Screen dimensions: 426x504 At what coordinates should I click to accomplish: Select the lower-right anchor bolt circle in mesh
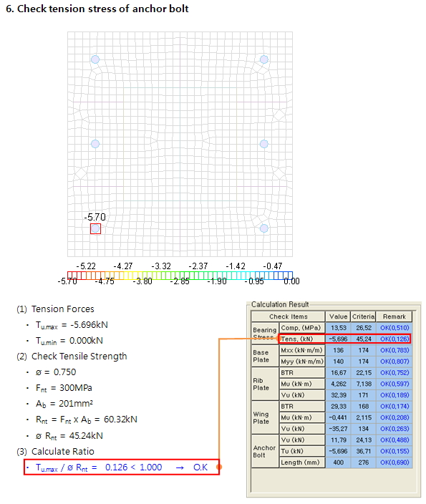tap(264, 228)
